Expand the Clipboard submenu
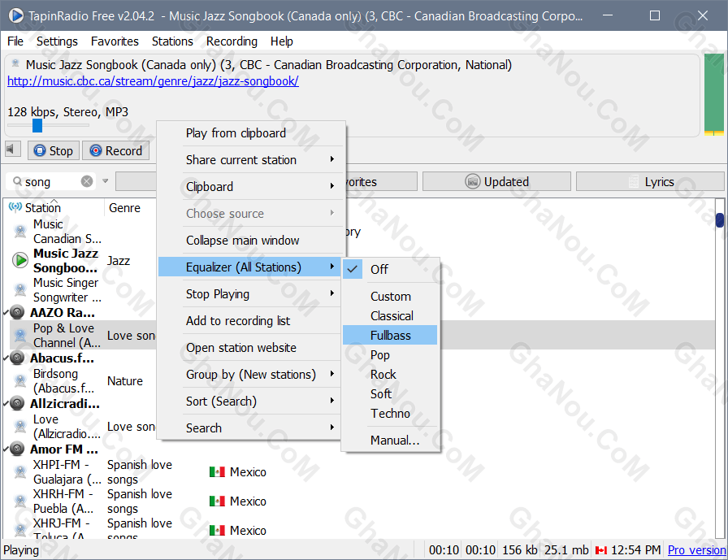728x560 pixels. click(251, 187)
